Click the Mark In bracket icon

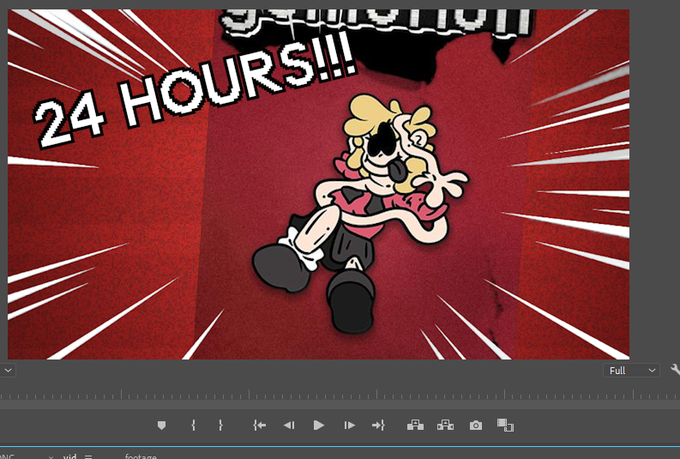click(x=193, y=425)
